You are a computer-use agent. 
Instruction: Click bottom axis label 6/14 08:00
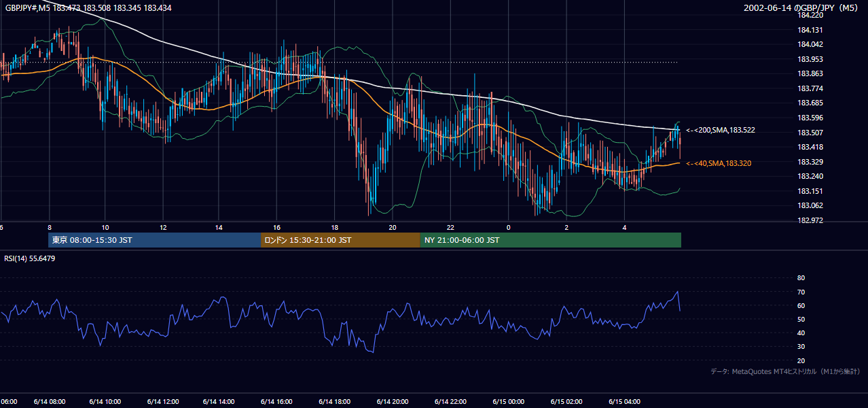50,401
